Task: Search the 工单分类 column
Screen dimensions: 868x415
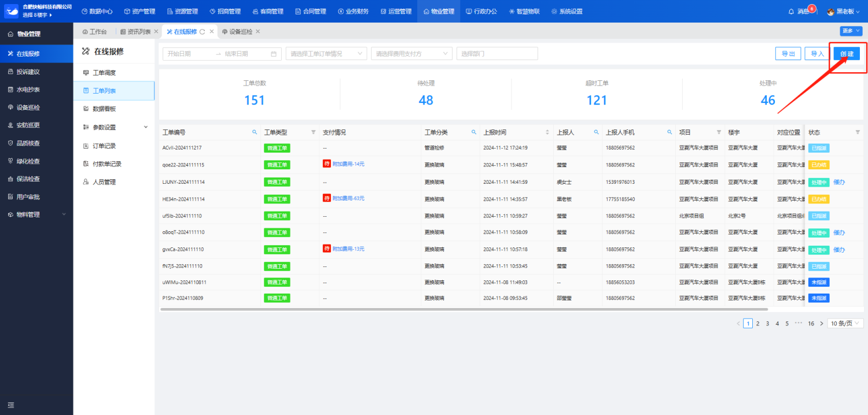Action: click(x=474, y=132)
